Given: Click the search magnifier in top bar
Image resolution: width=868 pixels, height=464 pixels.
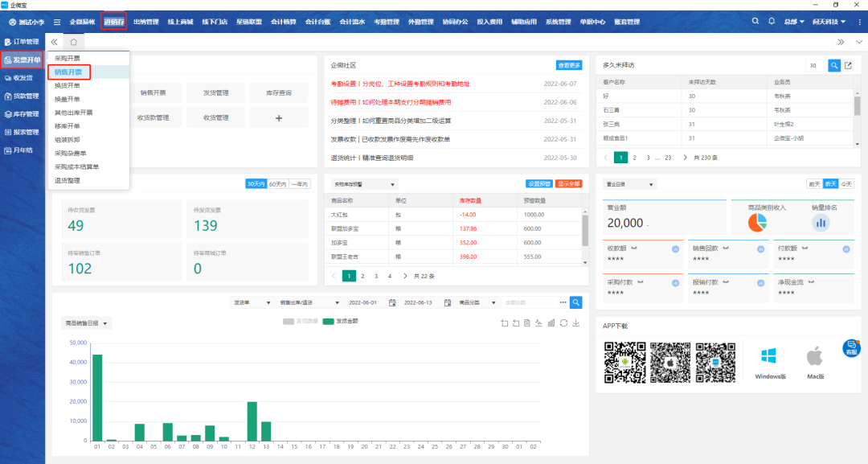Looking at the screenshot, I should tap(755, 22).
